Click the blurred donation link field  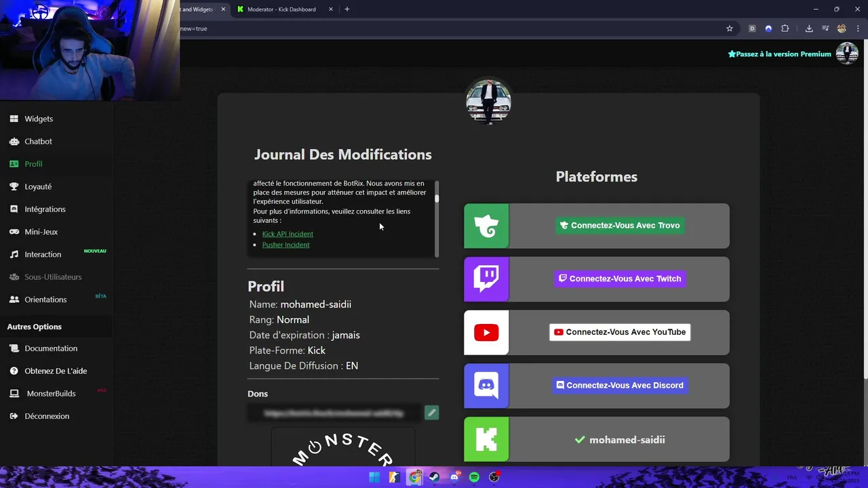click(x=334, y=413)
